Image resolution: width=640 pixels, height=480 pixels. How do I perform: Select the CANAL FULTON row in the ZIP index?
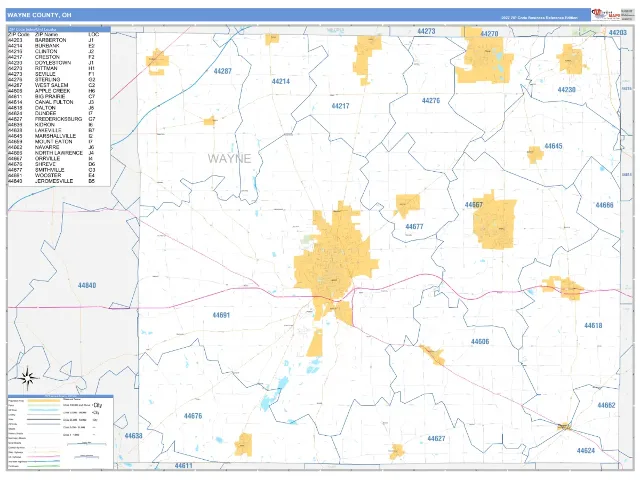pyautogui.click(x=51, y=102)
